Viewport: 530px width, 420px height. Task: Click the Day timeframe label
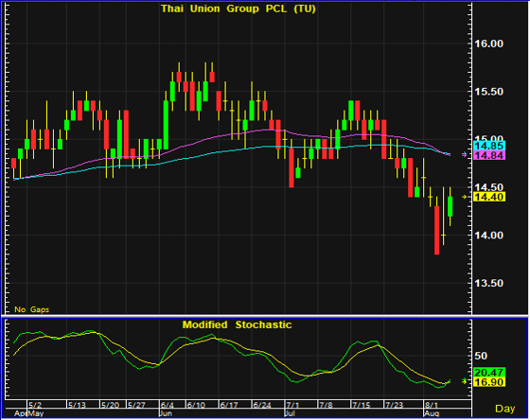505,409
